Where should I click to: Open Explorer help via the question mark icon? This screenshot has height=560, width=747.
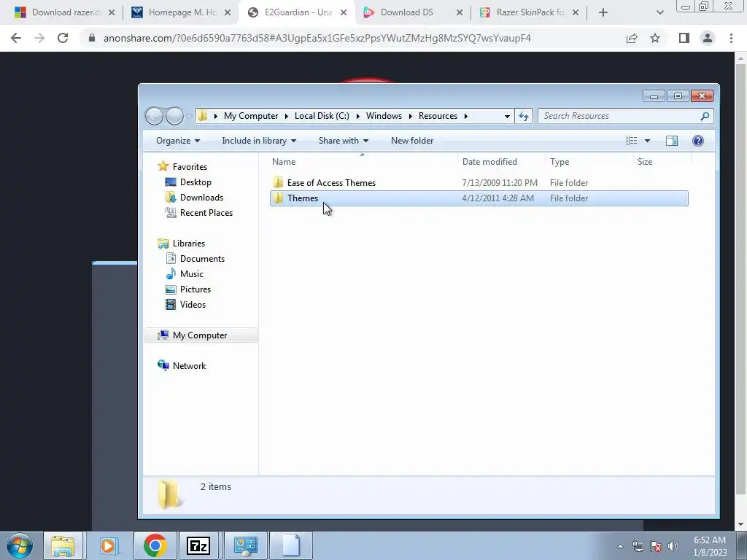698,141
